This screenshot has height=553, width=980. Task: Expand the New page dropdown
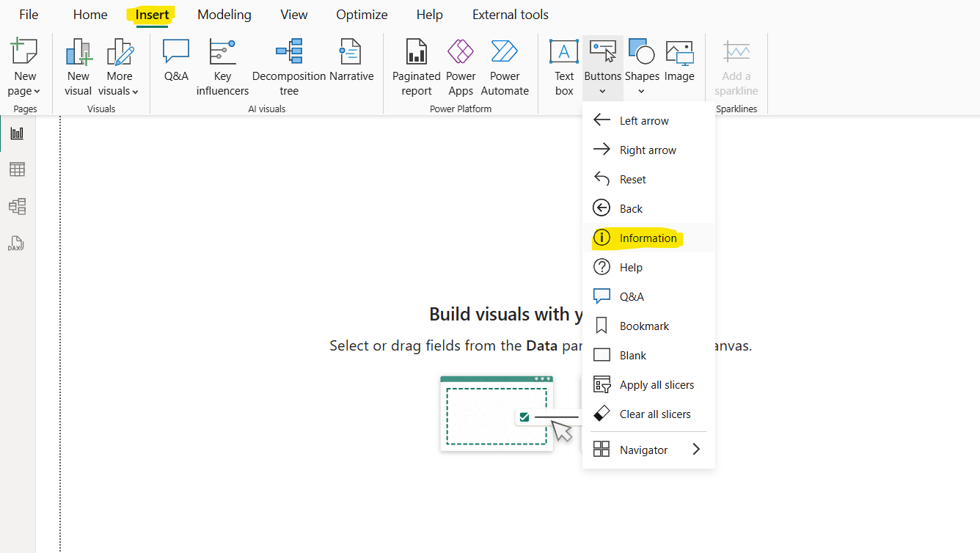click(25, 91)
